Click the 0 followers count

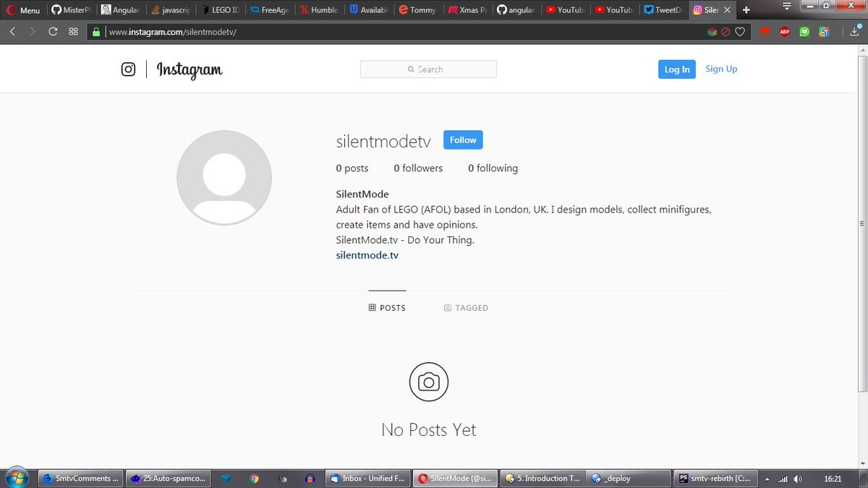418,168
